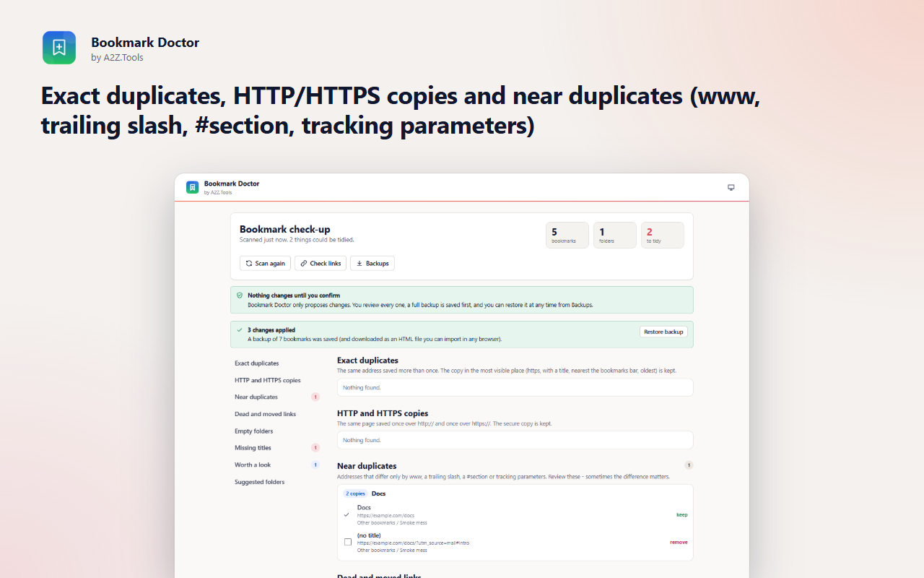Viewport: 924px width, 578px height.
Task: Click the 'Bookmark check-up' heading
Action: tap(285, 229)
